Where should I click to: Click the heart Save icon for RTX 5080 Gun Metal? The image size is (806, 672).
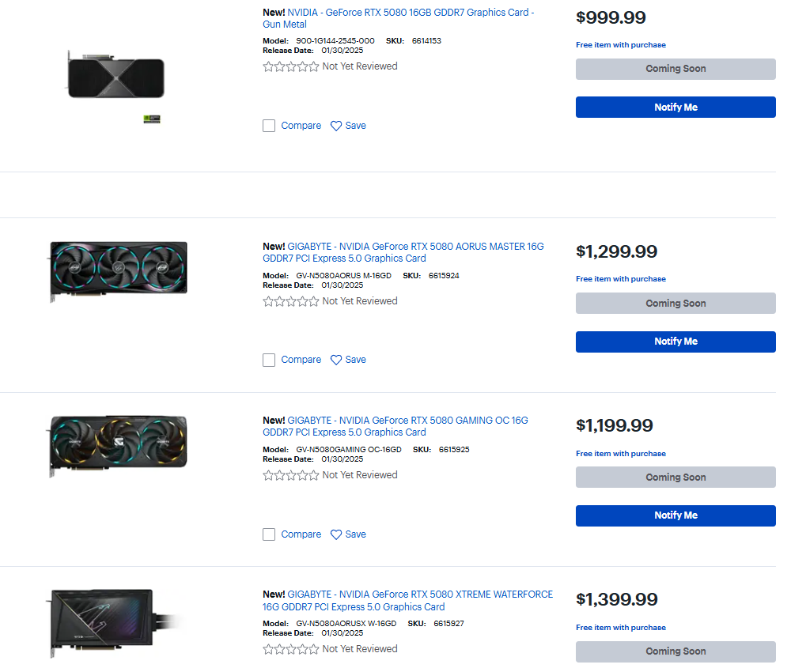(336, 126)
